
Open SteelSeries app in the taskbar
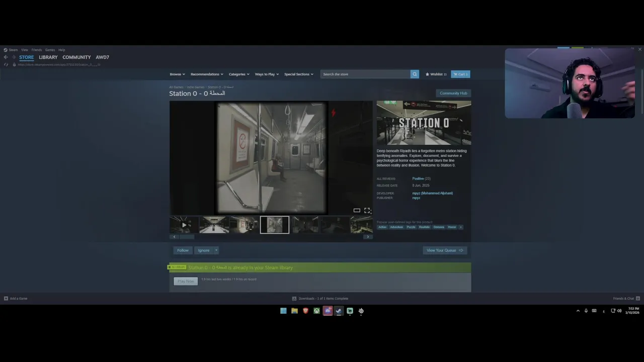click(x=361, y=311)
